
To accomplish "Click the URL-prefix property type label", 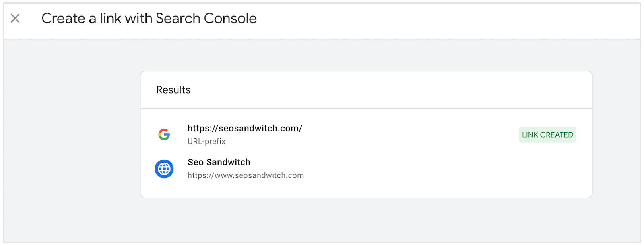I will pos(206,141).
